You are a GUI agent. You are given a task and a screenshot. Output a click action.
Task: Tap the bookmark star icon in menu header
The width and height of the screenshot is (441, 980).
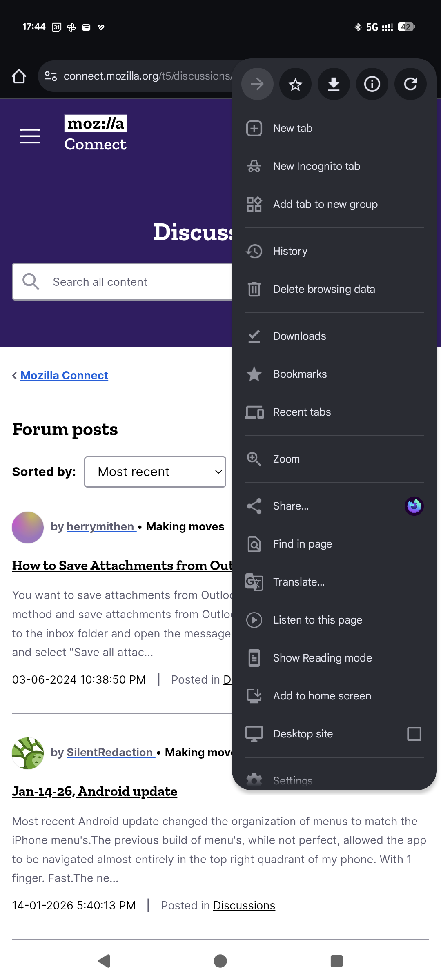[x=295, y=85]
